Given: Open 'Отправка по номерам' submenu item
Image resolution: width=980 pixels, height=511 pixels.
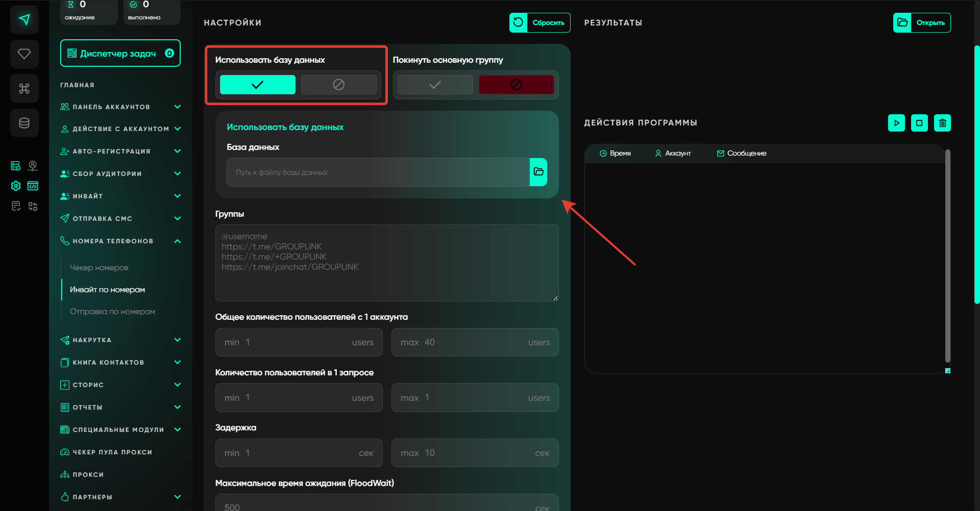Looking at the screenshot, I should (x=112, y=312).
